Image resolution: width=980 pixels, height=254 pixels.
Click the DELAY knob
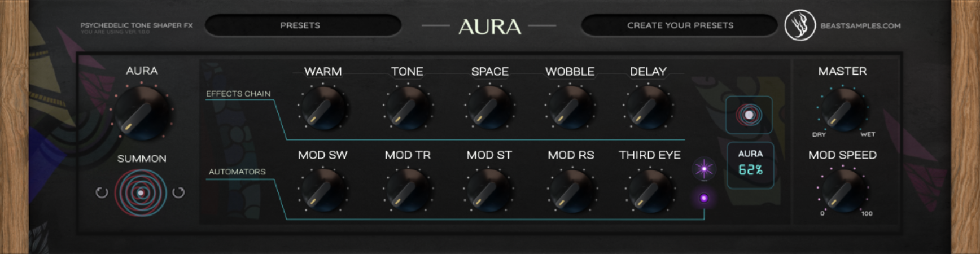648,108
